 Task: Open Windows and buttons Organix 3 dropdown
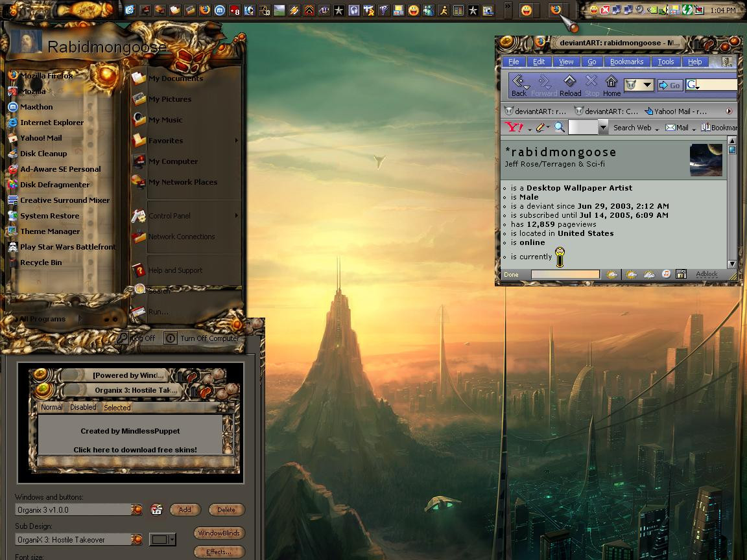pyautogui.click(x=136, y=510)
